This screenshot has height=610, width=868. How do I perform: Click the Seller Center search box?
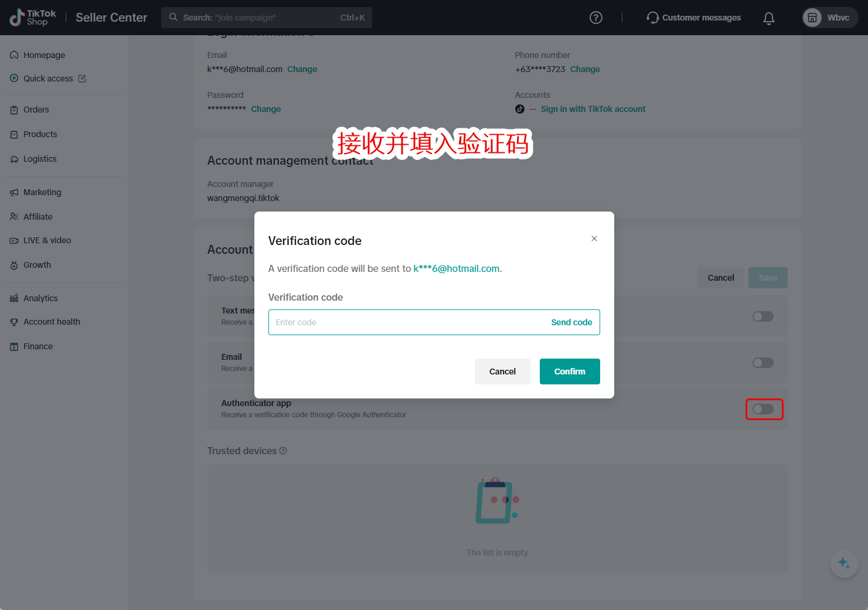[267, 18]
